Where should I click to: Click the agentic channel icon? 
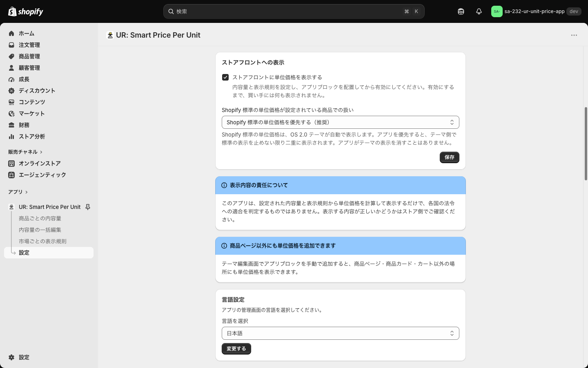coord(11,175)
